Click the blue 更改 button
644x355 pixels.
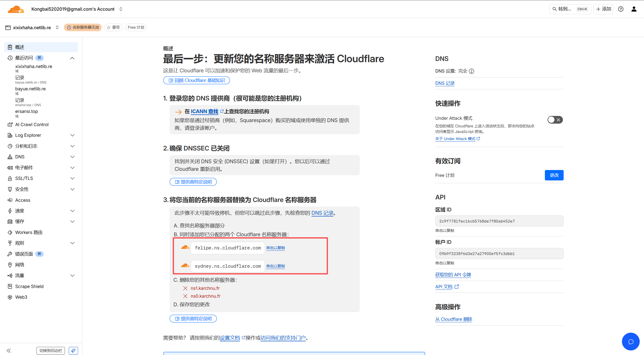pyautogui.click(x=554, y=175)
